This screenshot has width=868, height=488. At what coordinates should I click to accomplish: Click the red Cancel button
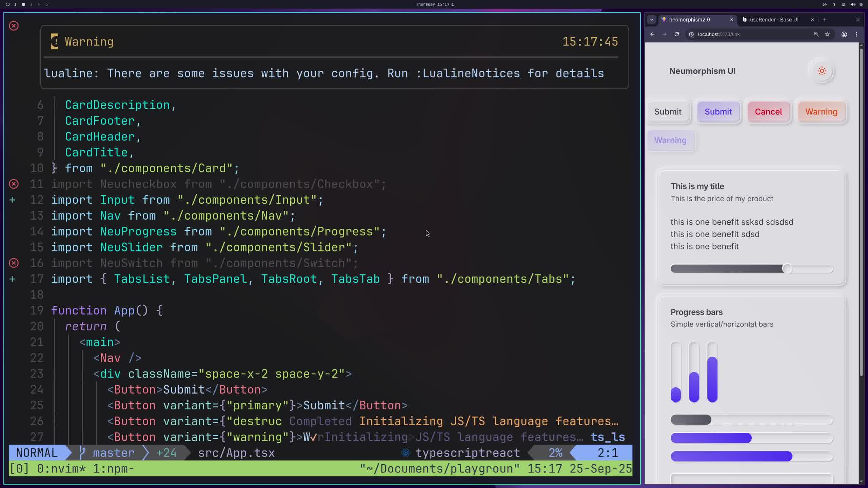point(768,112)
